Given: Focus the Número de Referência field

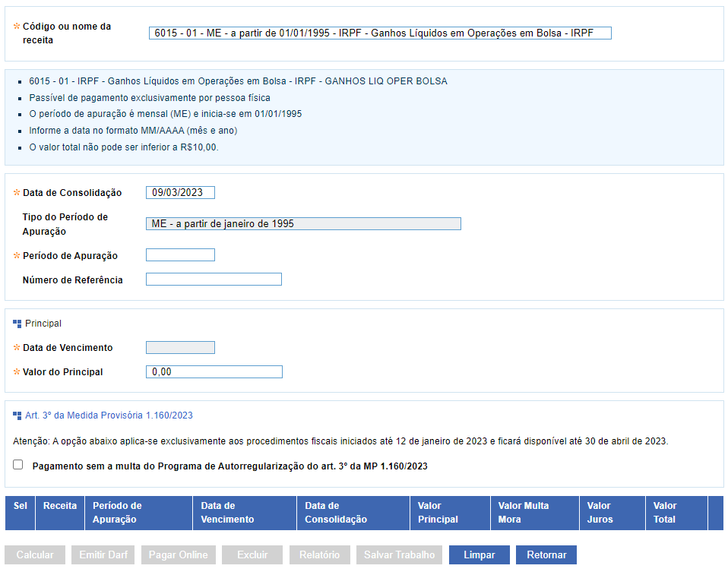Looking at the screenshot, I should click(214, 280).
